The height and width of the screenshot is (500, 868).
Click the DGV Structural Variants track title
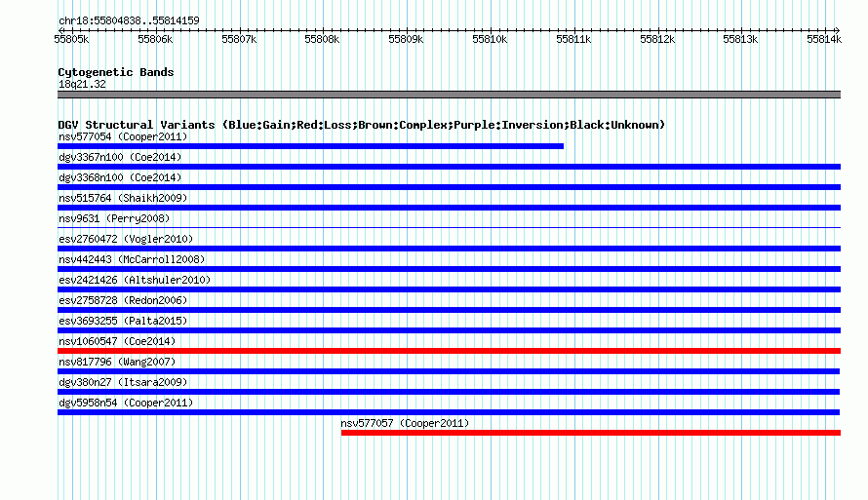[x=361, y=125]
